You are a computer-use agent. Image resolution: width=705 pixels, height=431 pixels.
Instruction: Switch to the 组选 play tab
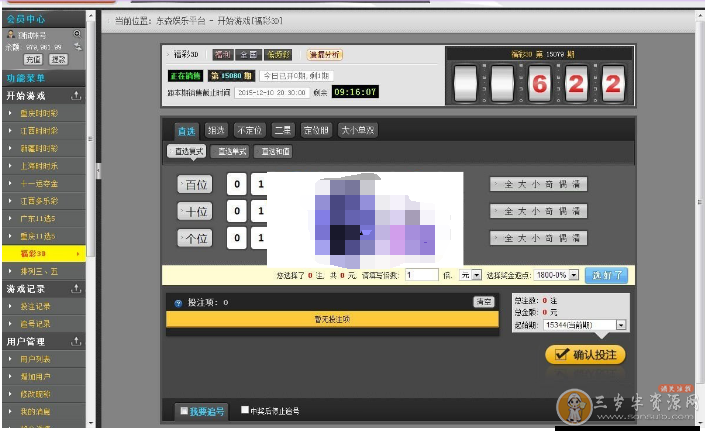pos(215,130)
